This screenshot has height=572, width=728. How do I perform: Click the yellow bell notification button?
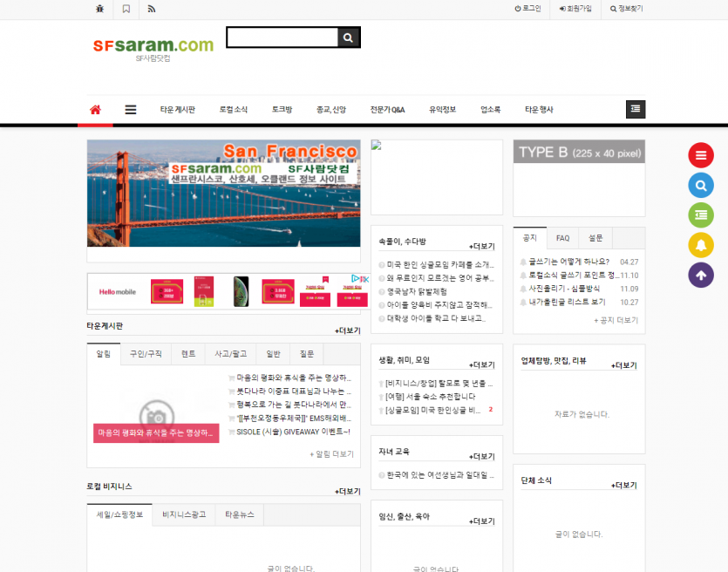[x=701, y=245]
